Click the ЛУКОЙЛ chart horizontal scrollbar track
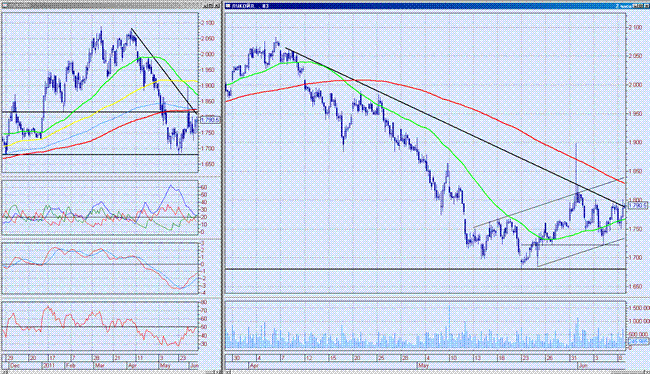Image resolution: width=650 pixels, height=374 pixels. [x=435, y=372]
